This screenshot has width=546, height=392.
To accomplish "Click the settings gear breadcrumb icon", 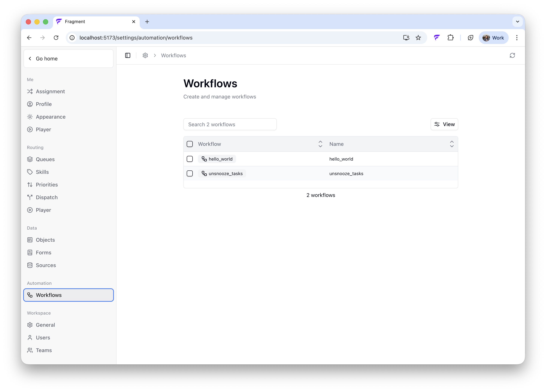I will 145,56.
